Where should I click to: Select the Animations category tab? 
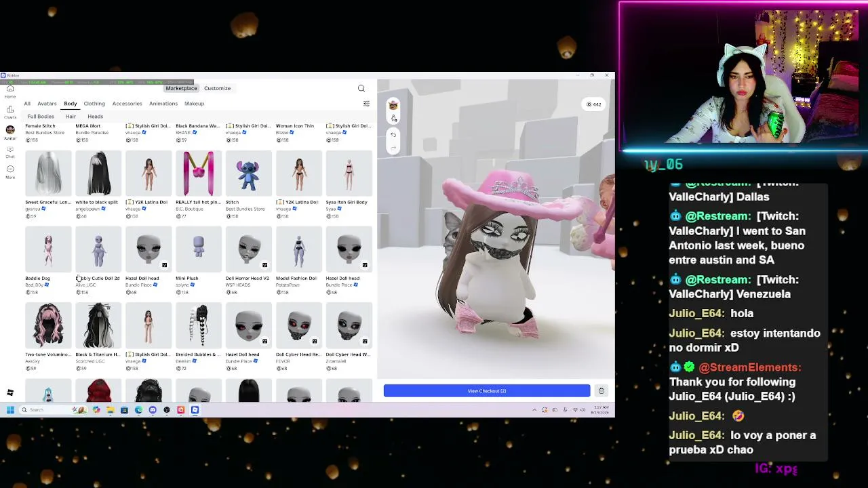[x=163, y=104]
